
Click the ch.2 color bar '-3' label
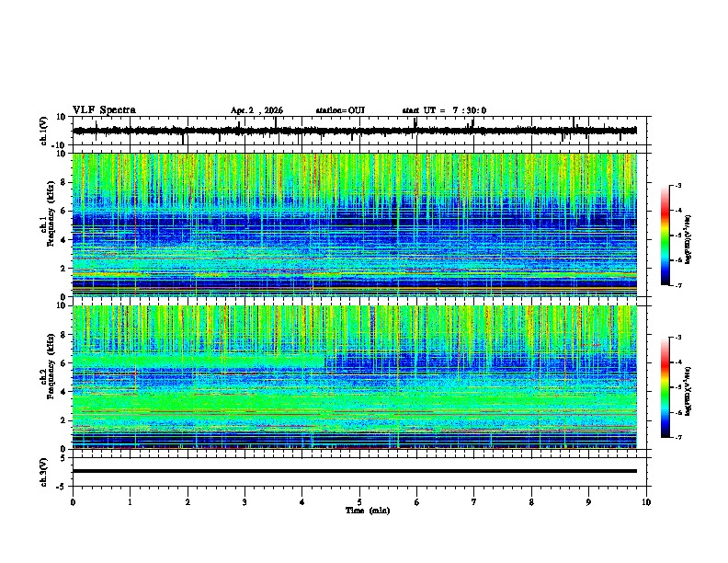click(x=678, y=338)
